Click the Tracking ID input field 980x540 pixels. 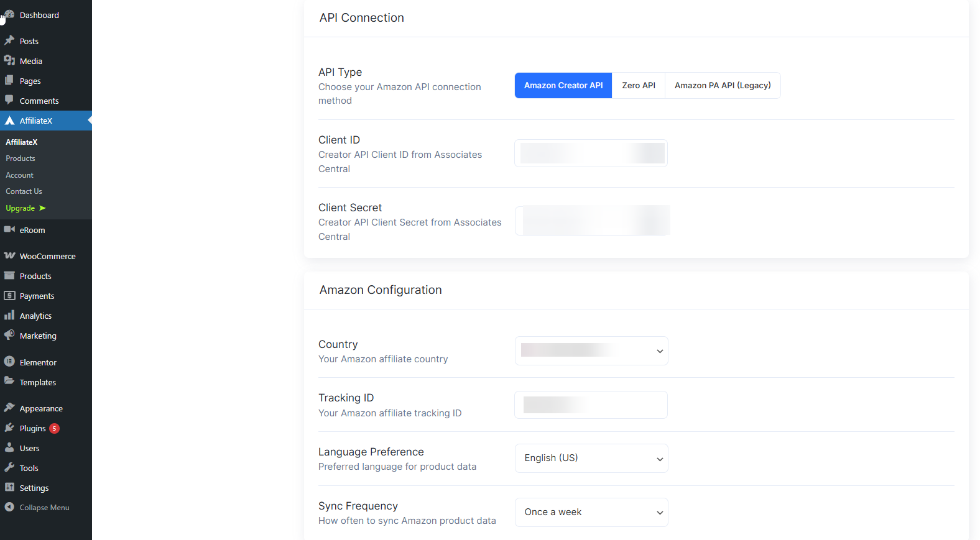(x=591, y=405)
